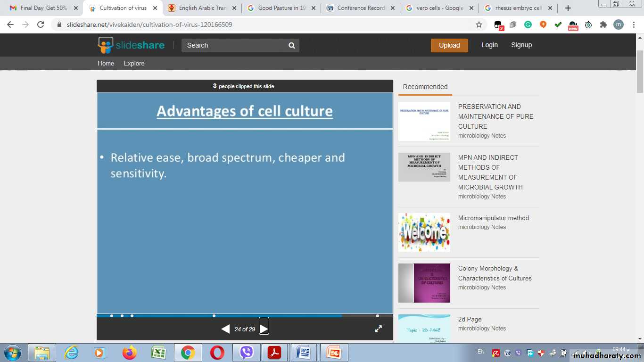This screenshot has height=362, width=644.
Task: Bookmark this page with star icon
Action: 479,25
